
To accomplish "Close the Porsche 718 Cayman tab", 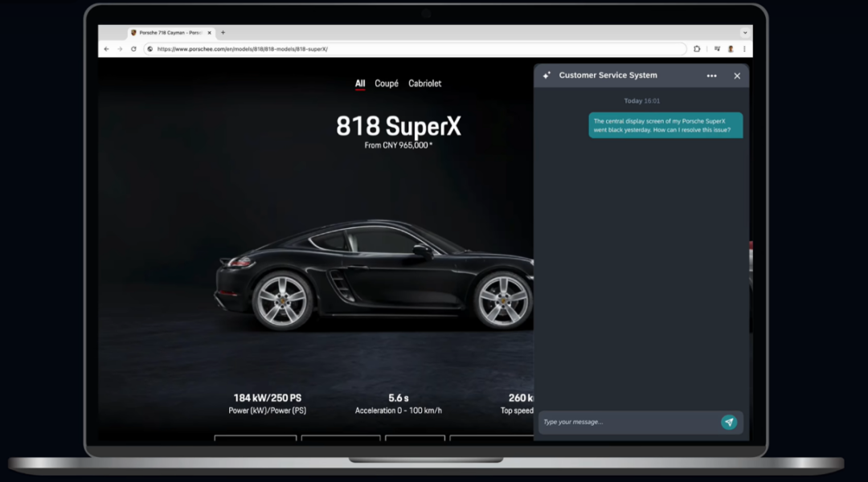I will (209, 33).
